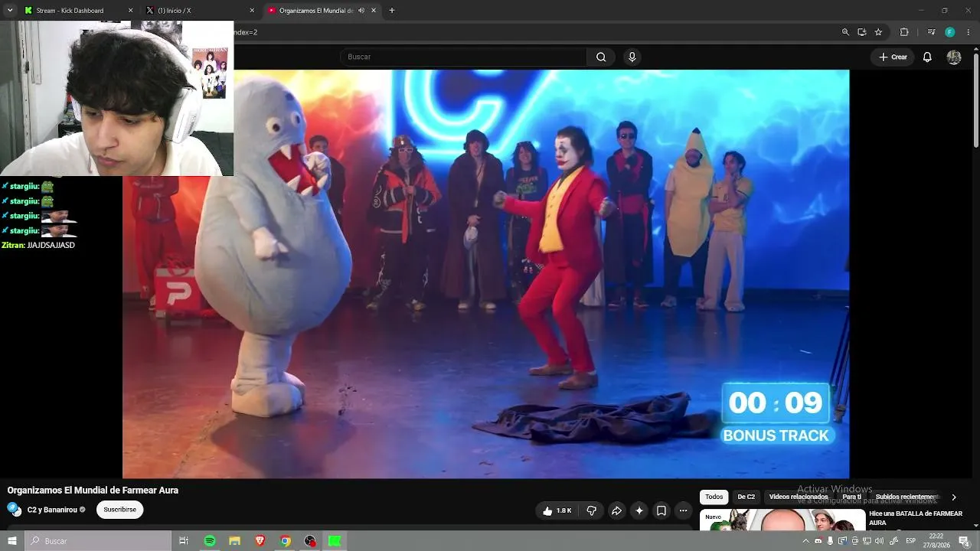Click the YouTube video player to pause
Image resolution: width=980 pixels, height=551 pixels.
(485, 274)
